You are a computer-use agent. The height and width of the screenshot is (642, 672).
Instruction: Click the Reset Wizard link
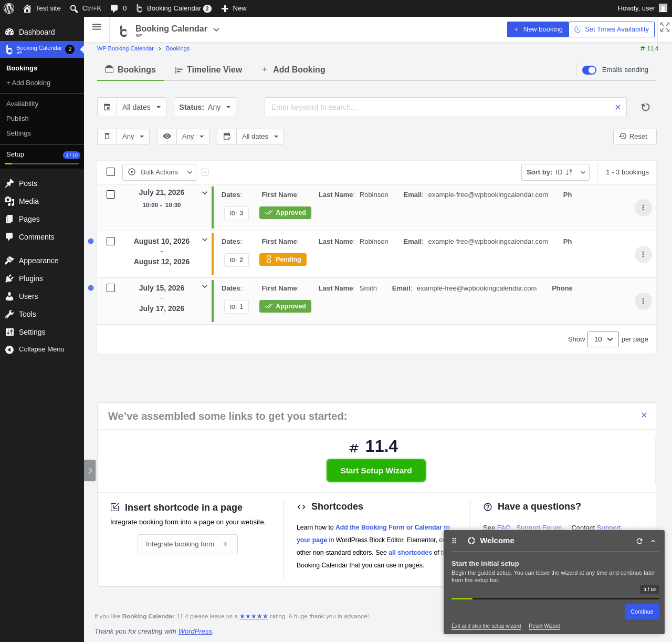point(544,626)
